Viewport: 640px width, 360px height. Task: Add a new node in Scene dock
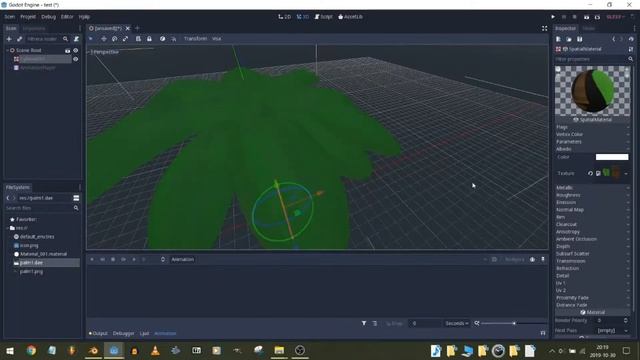(x=9, y=39)
